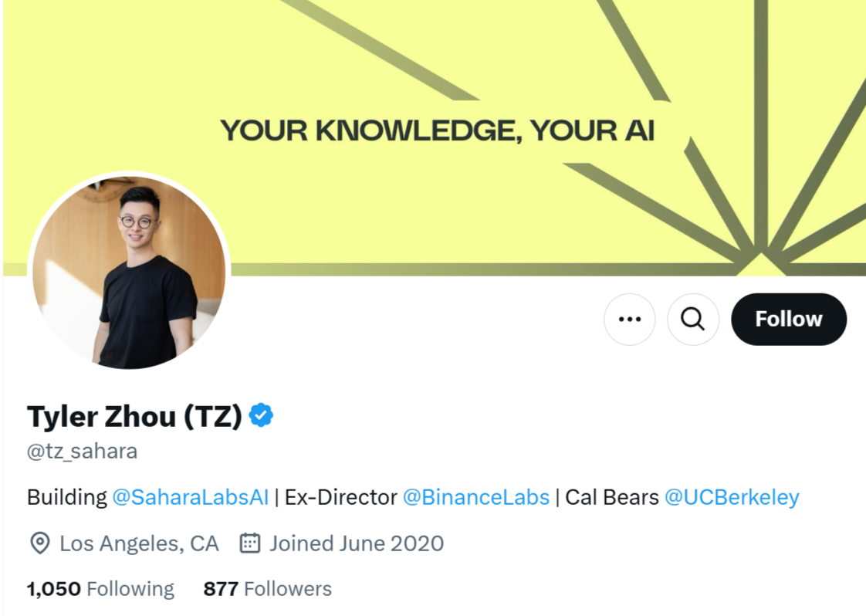Screen dimensions: 866x616
Task: Go to the @UCBerkeley mention
Action: pyautogui.click(x=732, y=497)
